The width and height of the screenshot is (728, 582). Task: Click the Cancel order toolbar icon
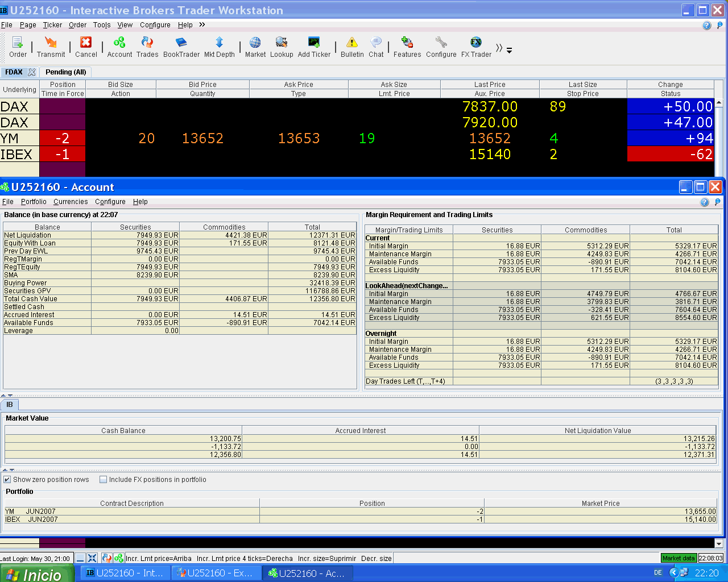tap(86, 47)
